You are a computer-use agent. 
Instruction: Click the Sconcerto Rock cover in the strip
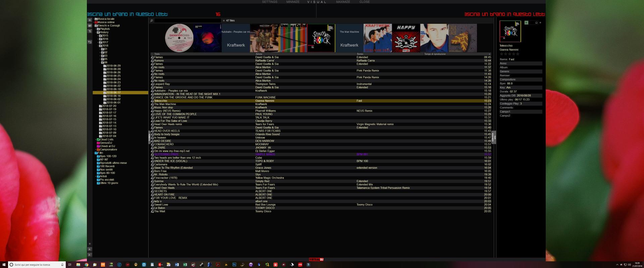(321, 38)
